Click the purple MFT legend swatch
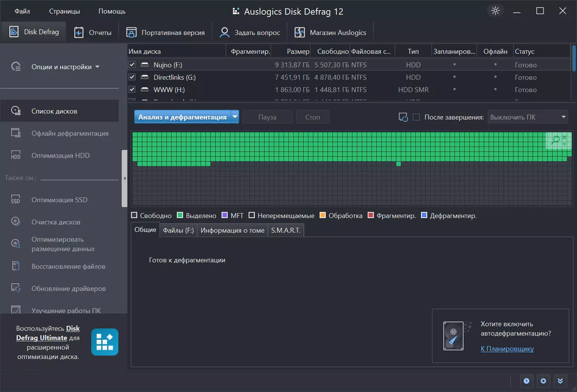The height and width of the screenshot is (392, 577). point(225,215)
